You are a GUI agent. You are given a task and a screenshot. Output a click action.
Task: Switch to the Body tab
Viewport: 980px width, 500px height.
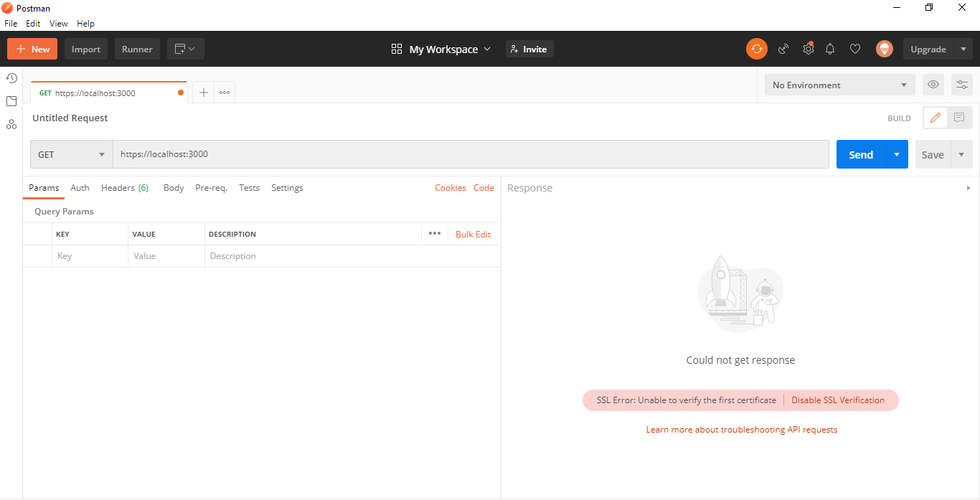pos(174,188)
